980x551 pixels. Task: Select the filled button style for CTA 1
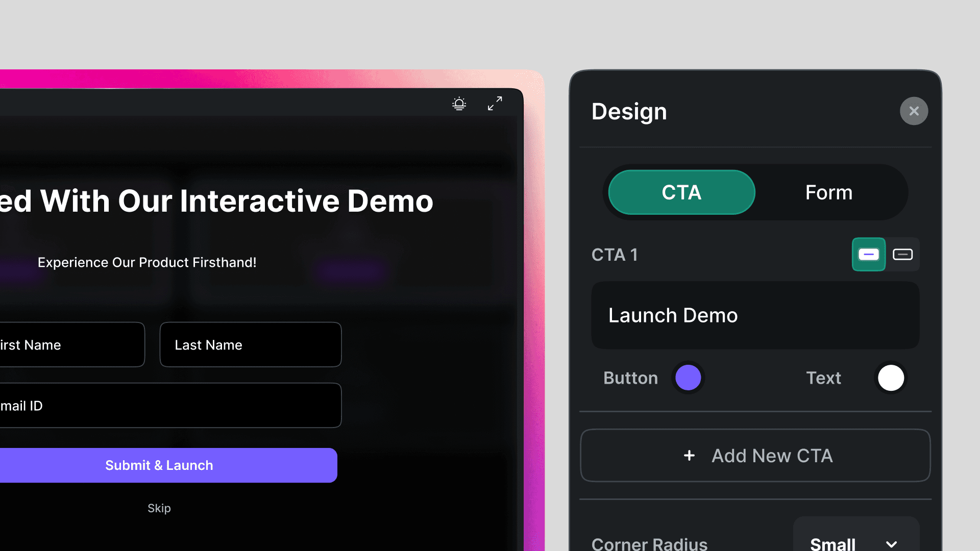point(868,254)
